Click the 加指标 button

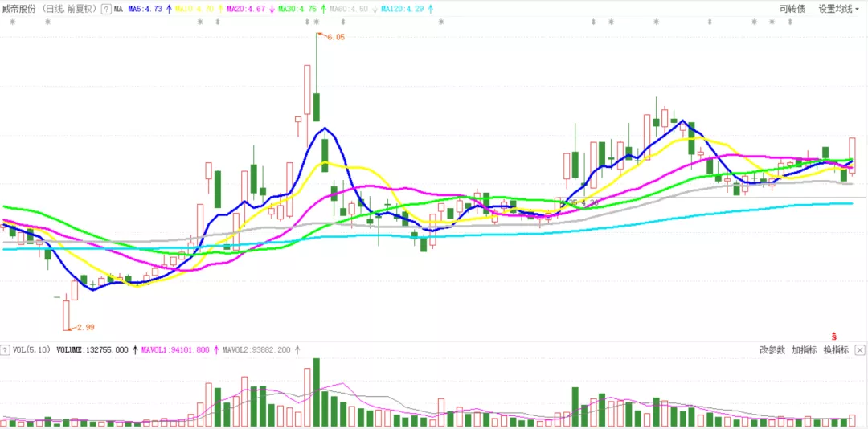804,349
